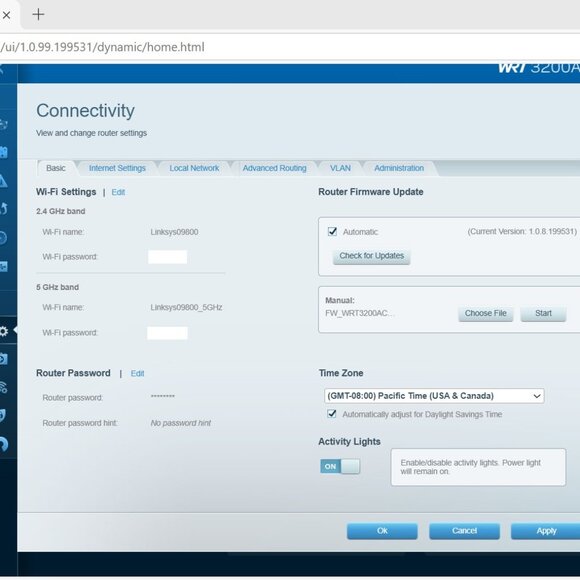Open a new browser tab with plus icon
Viewport: 580px width, 580px height.
(38, 15)
